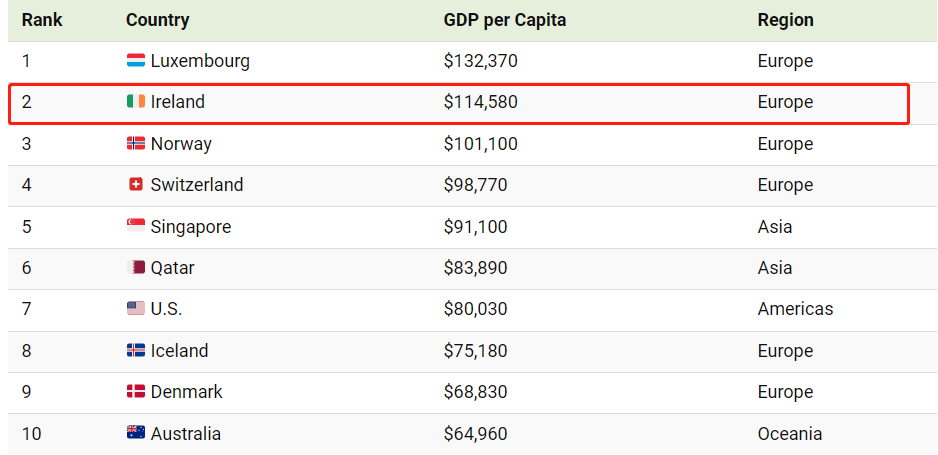The height and width of the screenshot is (455, 938).
Task: Click the Luxembourg country name
Action: coord(200,61)
